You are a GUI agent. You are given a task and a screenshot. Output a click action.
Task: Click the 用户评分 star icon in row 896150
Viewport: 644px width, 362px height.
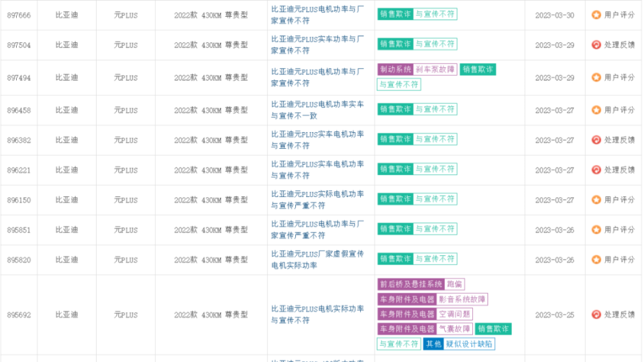click(596, 200)
